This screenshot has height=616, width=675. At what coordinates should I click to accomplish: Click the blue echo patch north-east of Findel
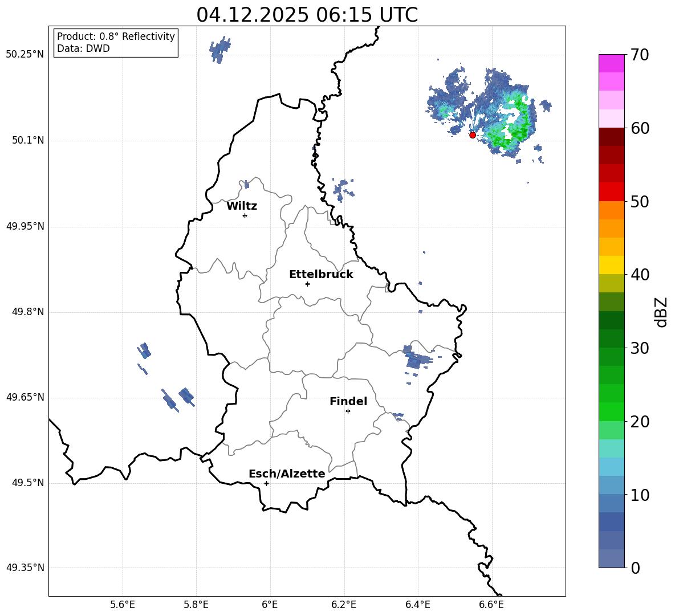tap(416, 357)
